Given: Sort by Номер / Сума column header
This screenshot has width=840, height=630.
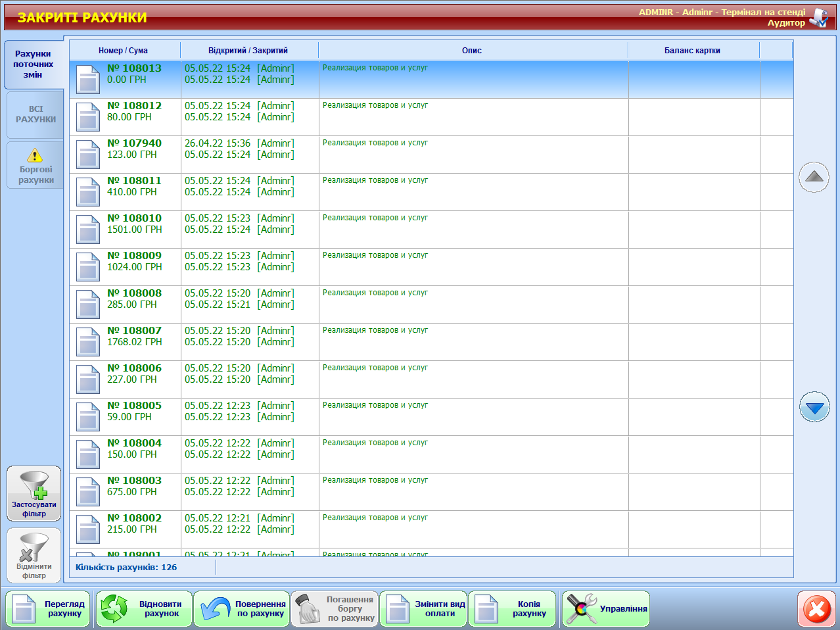Looking at the screenshot, I should pos(124,51).
